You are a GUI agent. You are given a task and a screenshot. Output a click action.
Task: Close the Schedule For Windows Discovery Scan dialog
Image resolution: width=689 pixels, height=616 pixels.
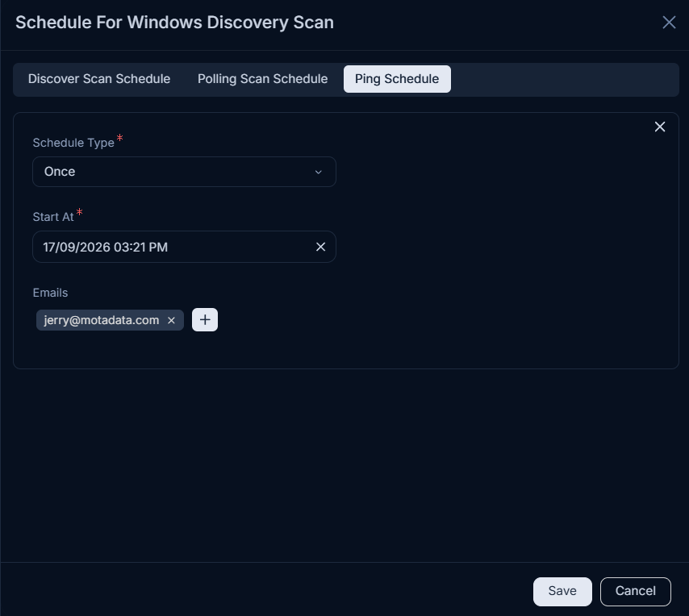coord(669,23)
